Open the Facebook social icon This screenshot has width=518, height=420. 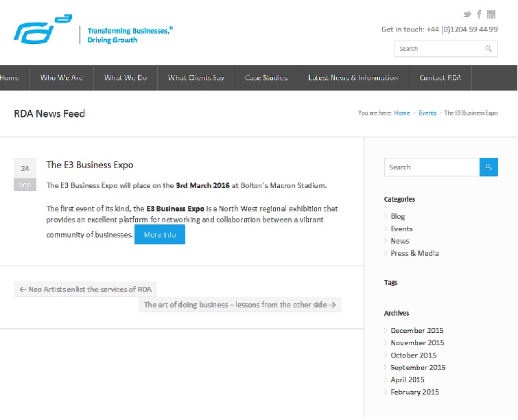(479, 14)
